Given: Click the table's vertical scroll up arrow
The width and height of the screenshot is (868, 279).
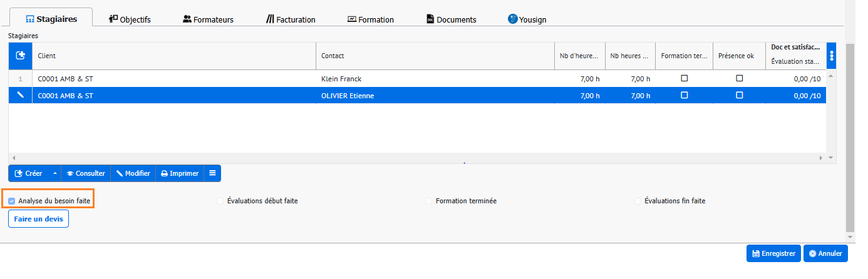Looking at the screenshot, I should (831, 76).
